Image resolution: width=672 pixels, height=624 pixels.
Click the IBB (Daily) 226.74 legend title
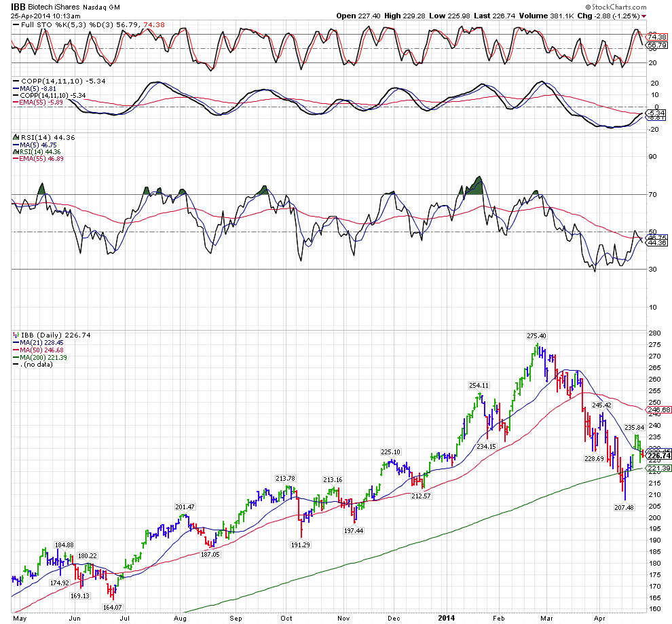coord(56,335)
